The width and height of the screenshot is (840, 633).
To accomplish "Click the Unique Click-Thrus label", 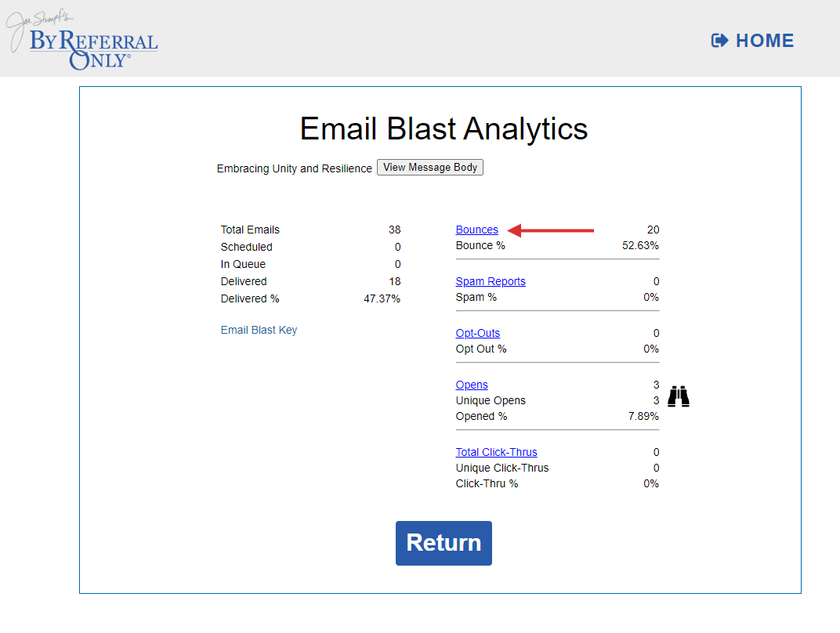I will click(502, 468).
